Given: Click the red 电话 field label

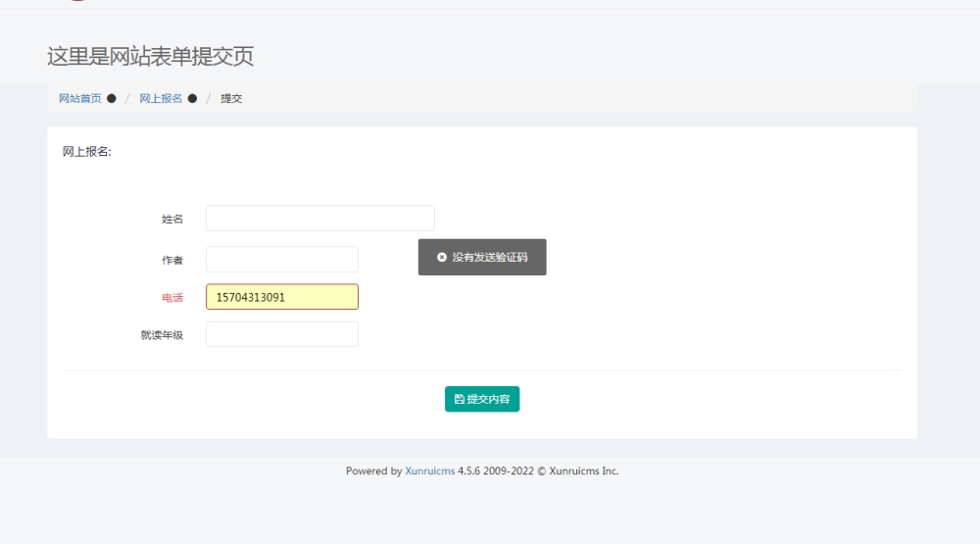Looking at the screenshot, I should click(x=172, y=298).
